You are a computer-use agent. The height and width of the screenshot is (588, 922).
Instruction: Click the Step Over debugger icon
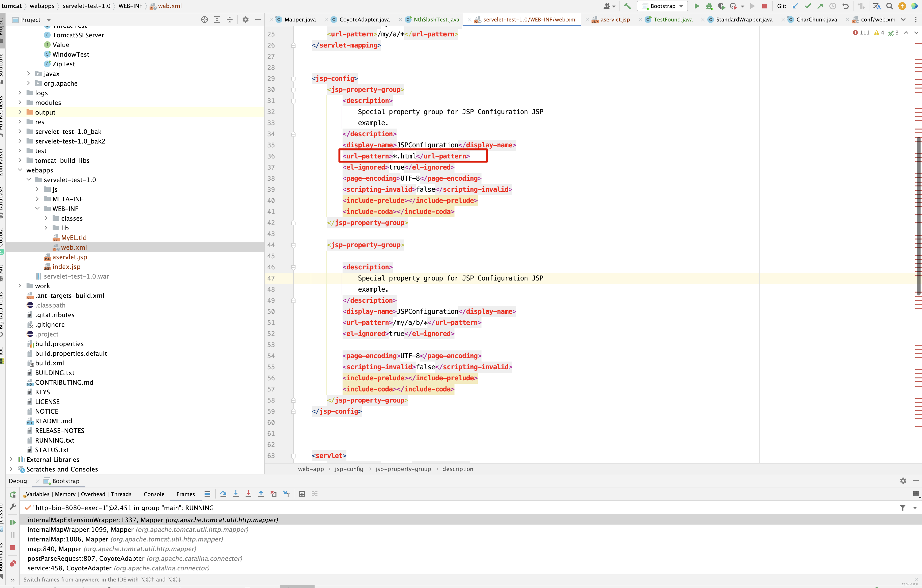click(x=223, y=494)
